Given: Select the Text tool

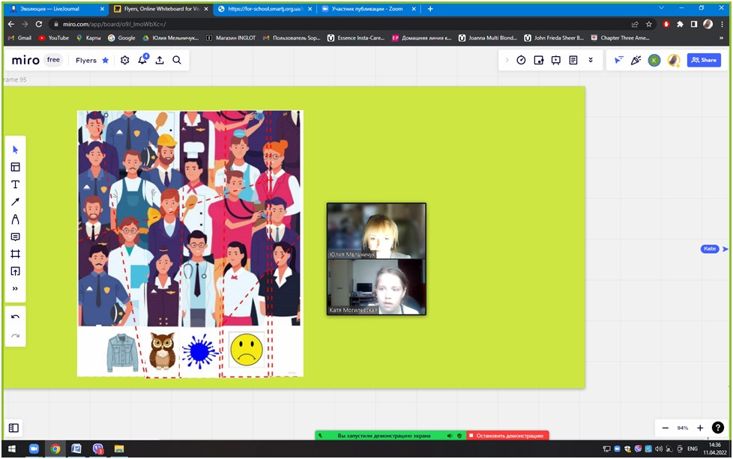Looking at the screenshot, I should pos(15,185).
